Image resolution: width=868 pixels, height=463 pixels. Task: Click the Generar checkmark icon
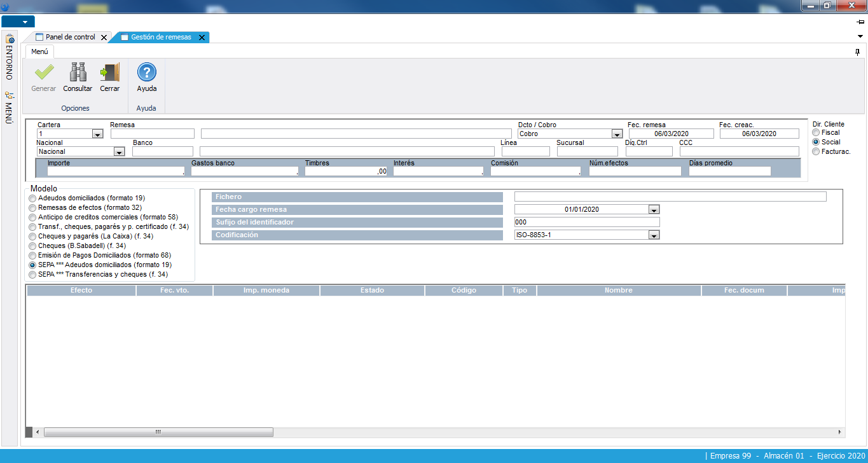pyautogui.click(x=44, y=73)
